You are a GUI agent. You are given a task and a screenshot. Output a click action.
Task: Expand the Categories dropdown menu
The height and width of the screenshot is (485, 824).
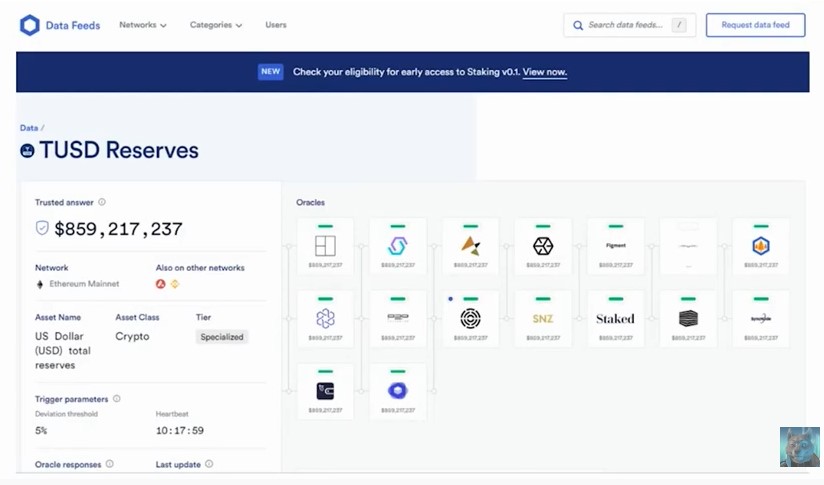click(x=215, y=25)
